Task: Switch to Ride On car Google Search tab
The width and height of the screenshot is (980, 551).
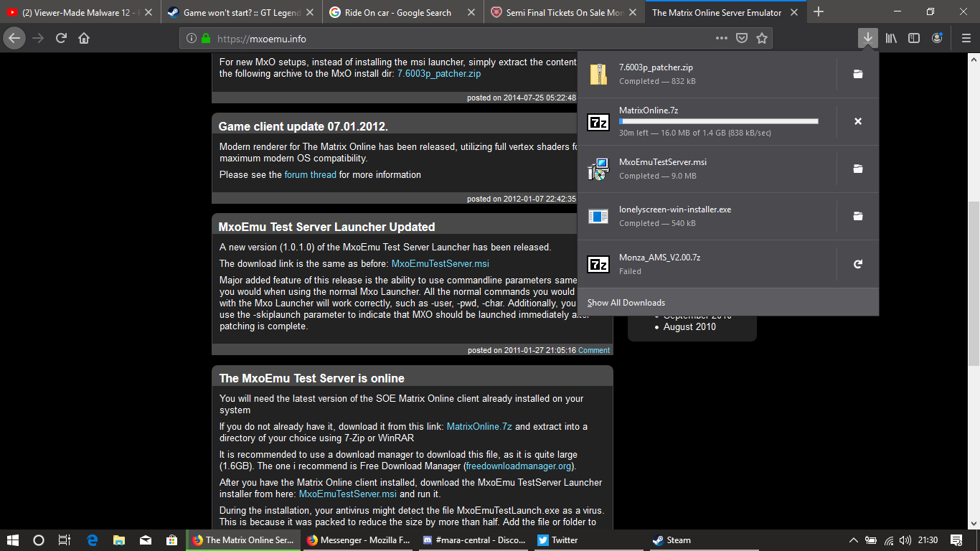Action: pos(397,12)
